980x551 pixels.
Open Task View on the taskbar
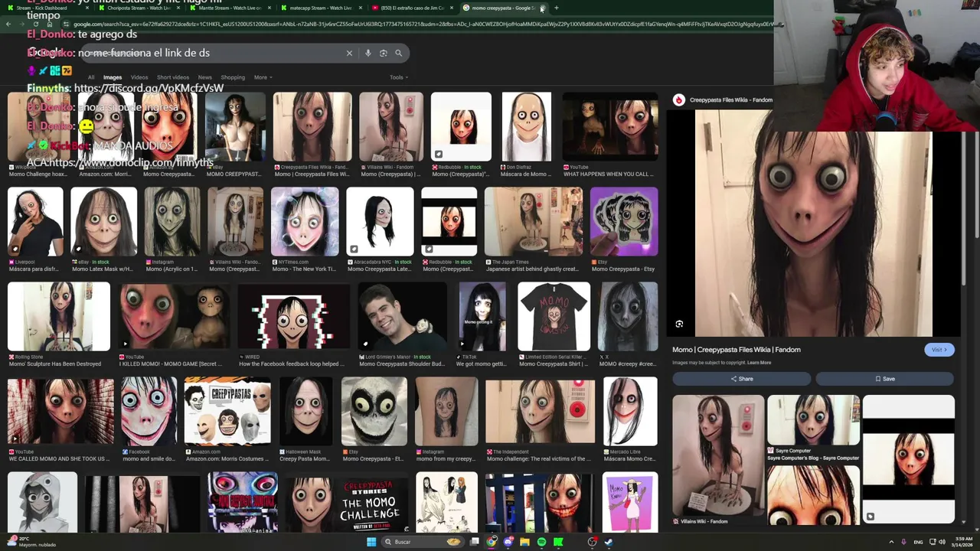point(475,542)
